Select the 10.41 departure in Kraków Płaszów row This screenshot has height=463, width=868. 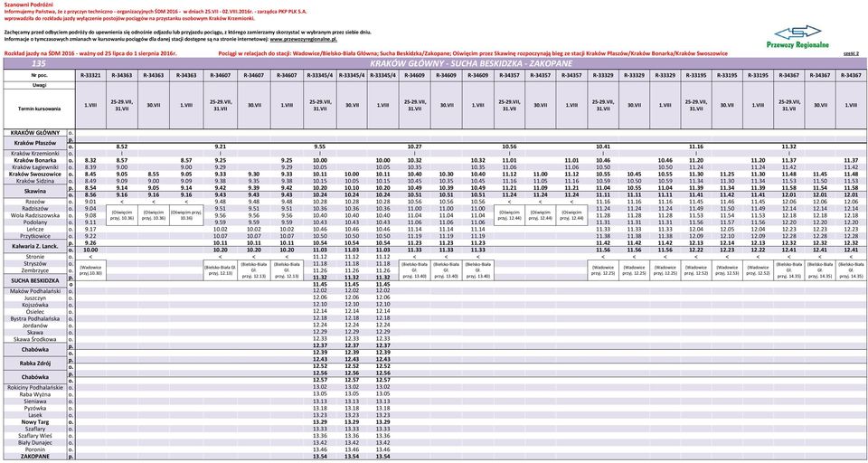coord(603,146)
